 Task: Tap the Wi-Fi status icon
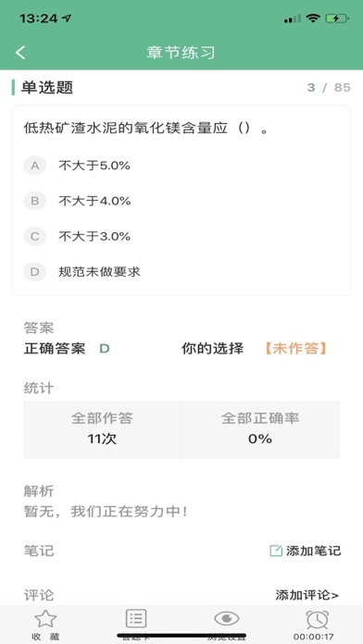[x=313, y=19]
